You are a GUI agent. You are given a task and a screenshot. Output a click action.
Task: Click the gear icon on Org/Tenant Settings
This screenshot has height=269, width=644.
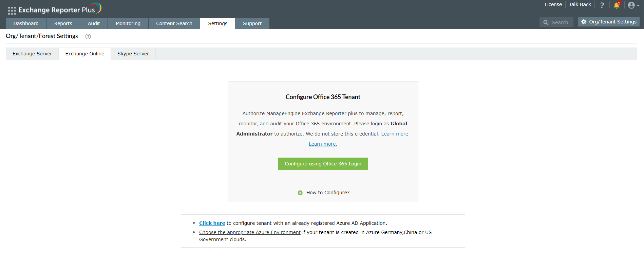pos(584,22)
